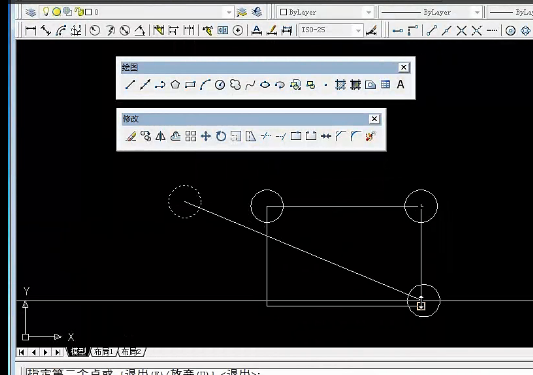Screen dimensions: 533x375
Task: Click the Dimension Style icon beside ISO-25
Action: [x=372, y=31]
